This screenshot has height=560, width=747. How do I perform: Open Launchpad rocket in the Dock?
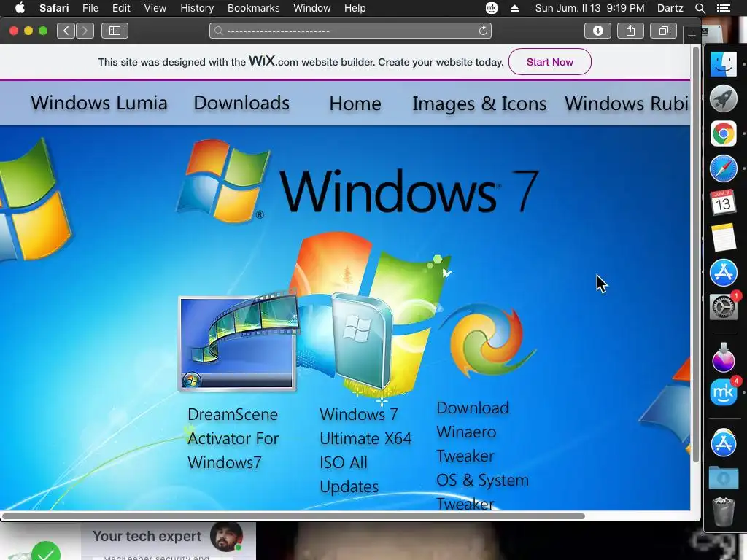click(723, 99)
